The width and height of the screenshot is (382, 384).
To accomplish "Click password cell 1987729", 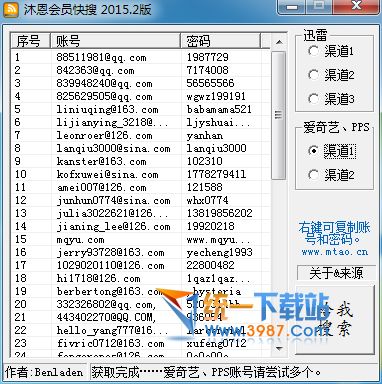I will 207,57.
